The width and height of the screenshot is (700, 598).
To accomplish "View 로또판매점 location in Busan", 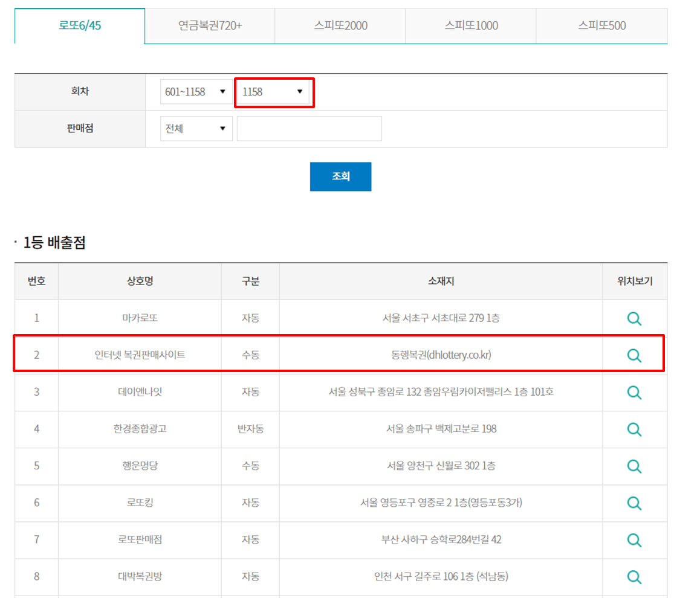I will tap(634, 540).
